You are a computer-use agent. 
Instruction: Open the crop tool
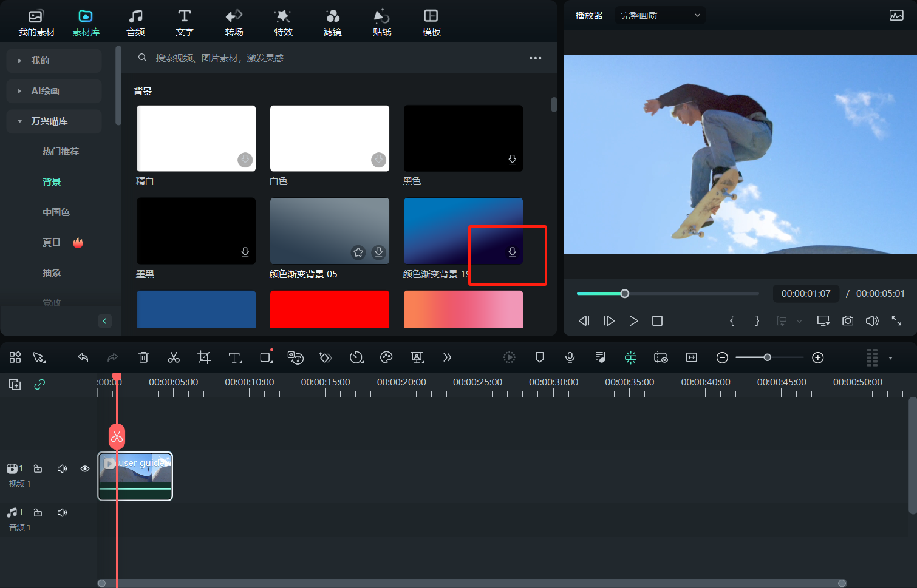click(x=204, y=358)
